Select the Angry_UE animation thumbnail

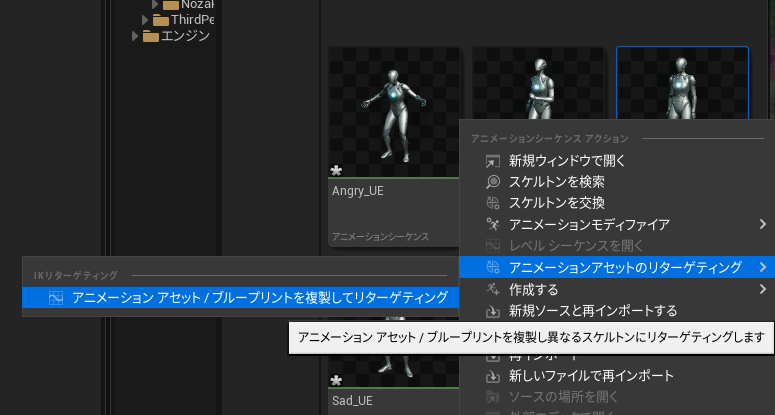(395, 112)
